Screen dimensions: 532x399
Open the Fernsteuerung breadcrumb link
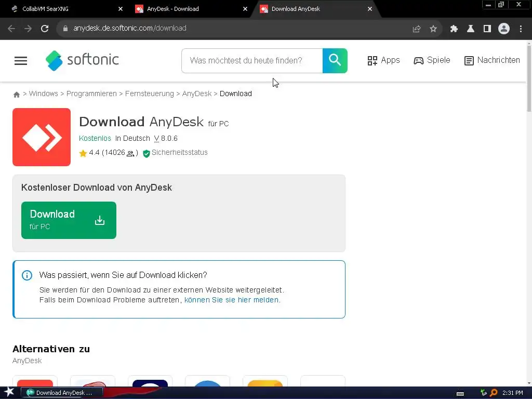pyautogui.click(x=149, y=94)
